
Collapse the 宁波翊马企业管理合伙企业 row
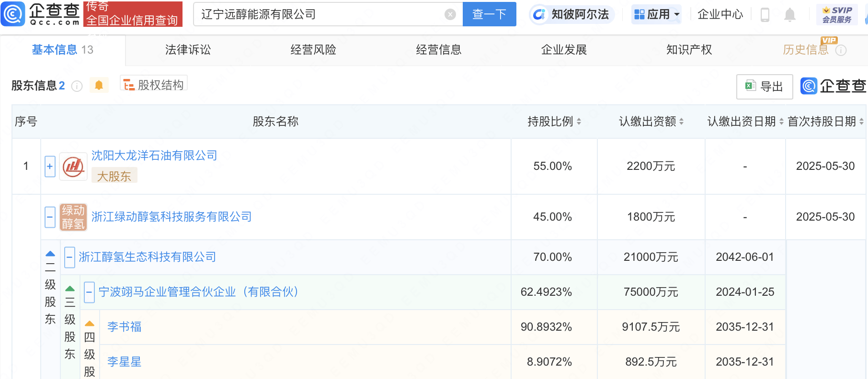[89, 292]
